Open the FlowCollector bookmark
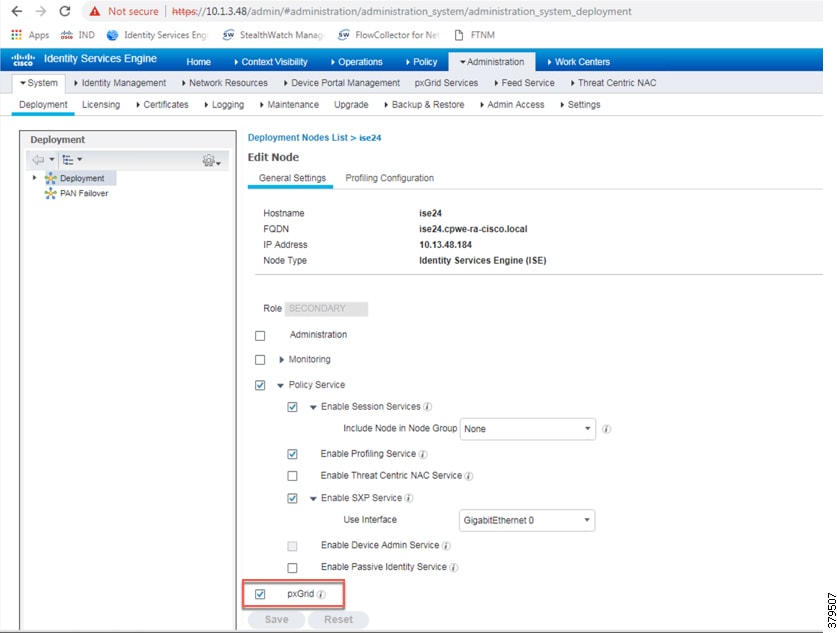This screenshot has height=633, width=837. [x=388, y=35]
